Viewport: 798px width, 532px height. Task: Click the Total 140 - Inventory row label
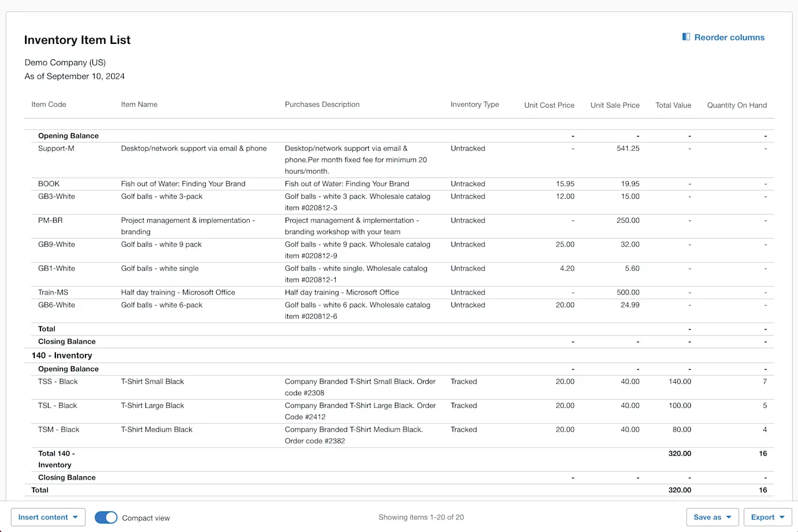[x=56, y=459]
